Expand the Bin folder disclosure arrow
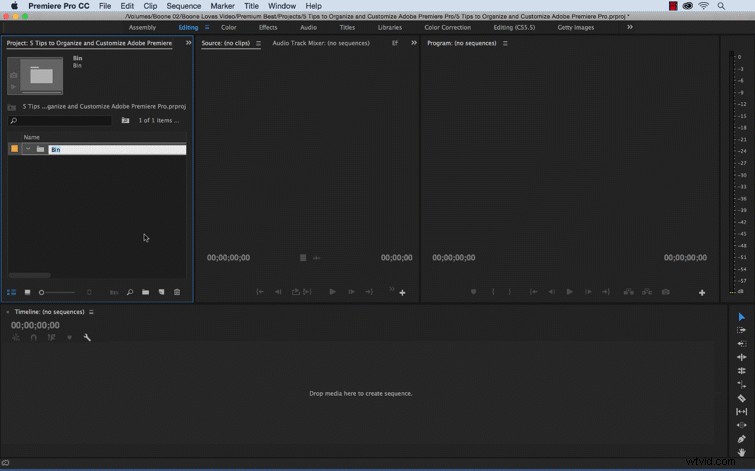Viewport: 755px width, 471px height. point(28,149)
